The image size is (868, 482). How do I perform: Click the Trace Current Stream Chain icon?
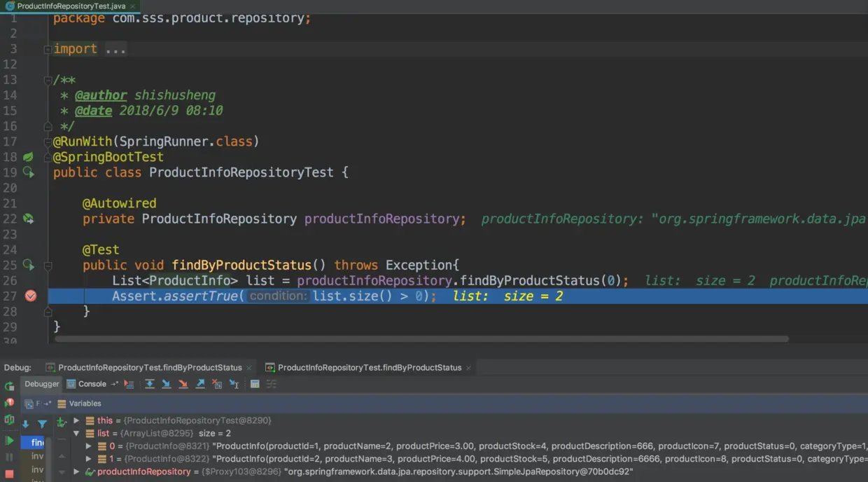click(x=272, y=384)
